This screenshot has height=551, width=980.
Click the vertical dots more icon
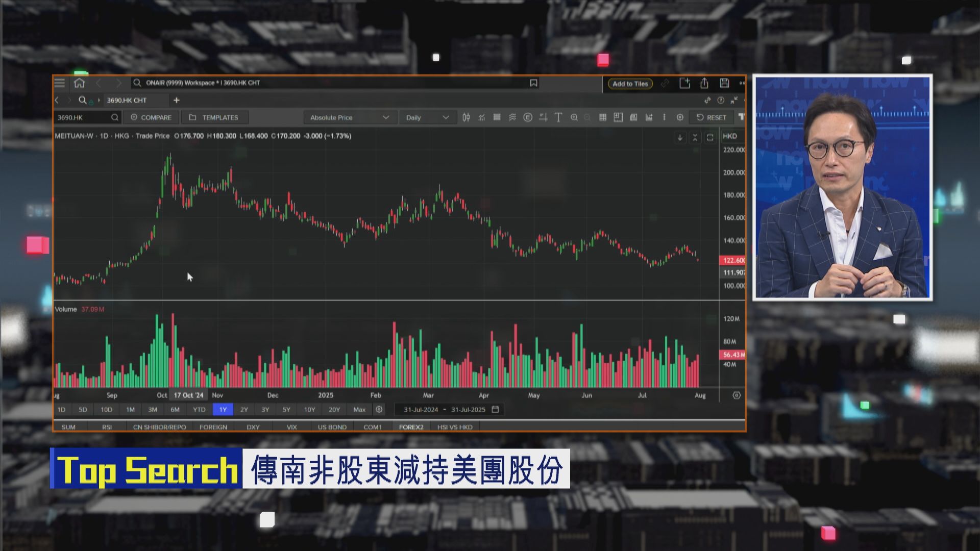pos(664,117)
